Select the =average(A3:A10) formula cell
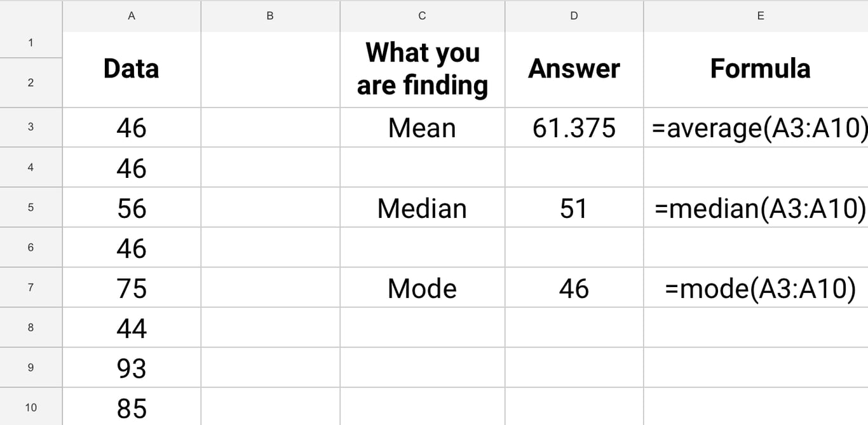868x425 pixels. point(756,128)
